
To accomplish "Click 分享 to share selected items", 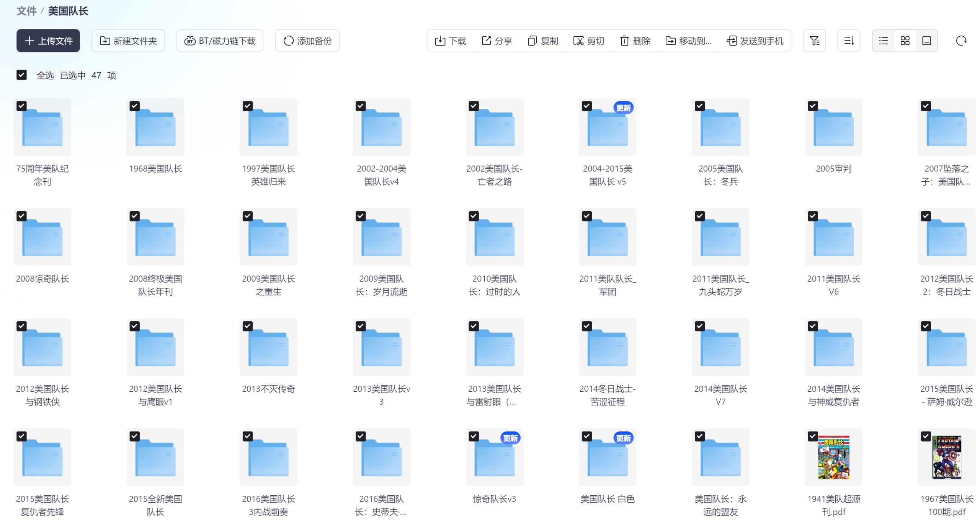I will (x=497, y=41).
